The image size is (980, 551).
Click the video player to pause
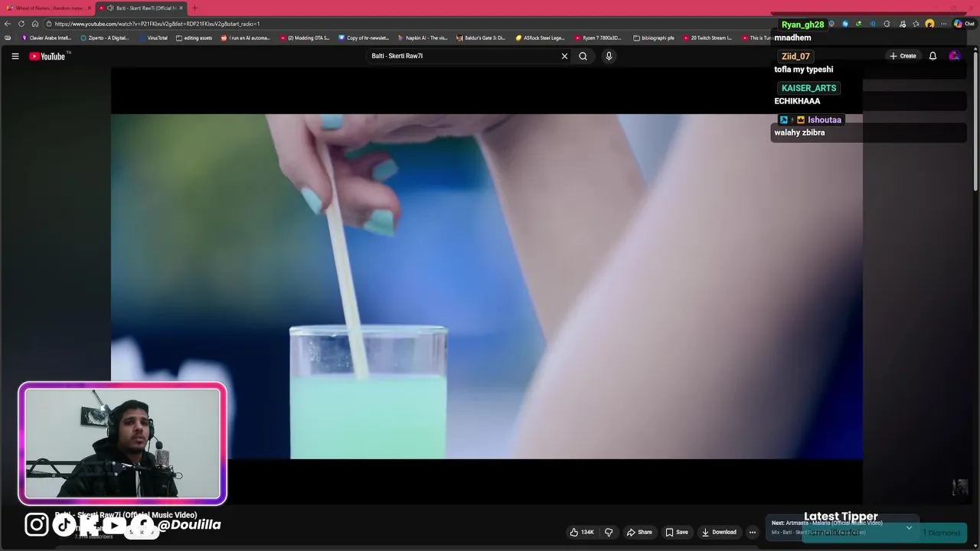tap(487, 286)
